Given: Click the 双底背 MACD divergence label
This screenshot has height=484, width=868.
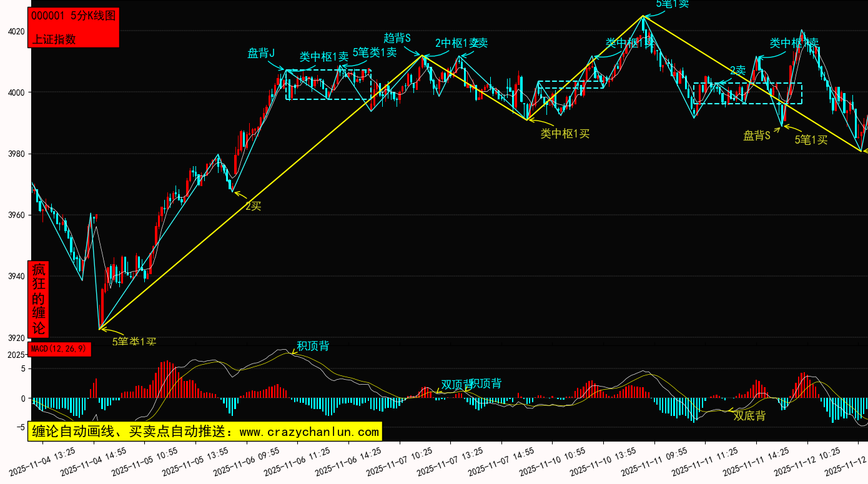Looking at the screenshot, I should tap(749, 415).
